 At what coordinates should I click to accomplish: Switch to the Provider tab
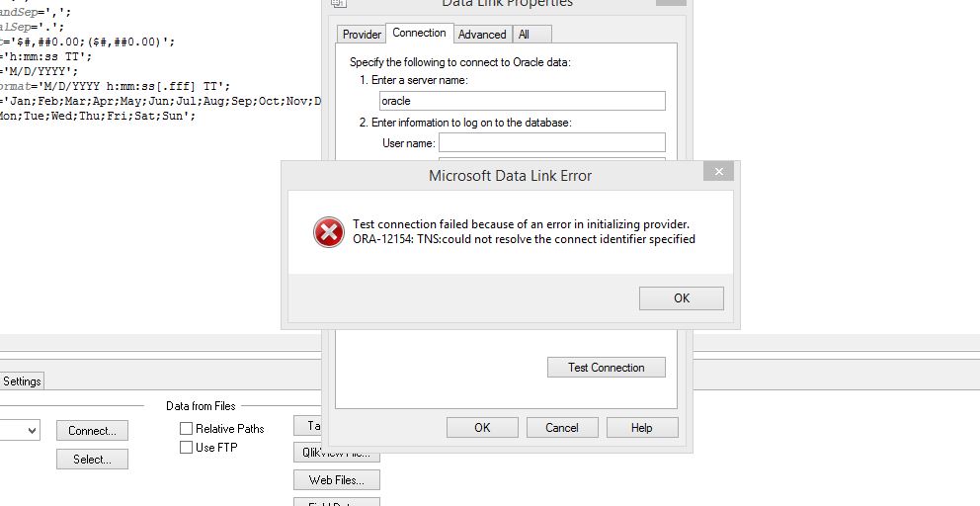coord(362,35)
